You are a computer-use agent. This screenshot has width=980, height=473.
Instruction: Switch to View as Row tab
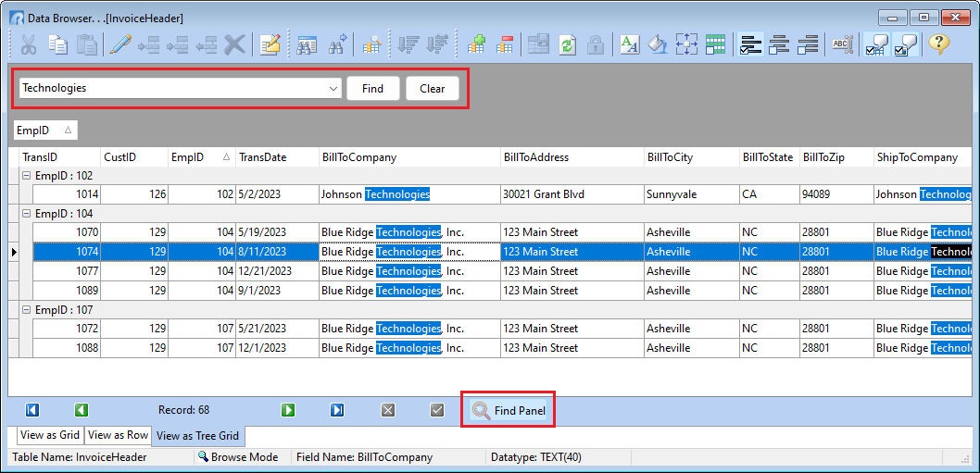(x=119, y=435)
